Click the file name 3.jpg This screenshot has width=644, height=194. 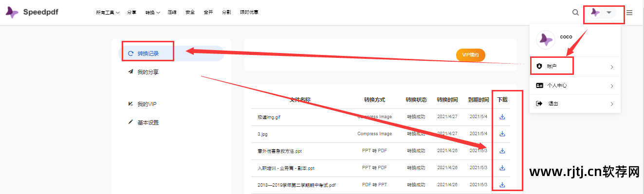click(263, 134)
